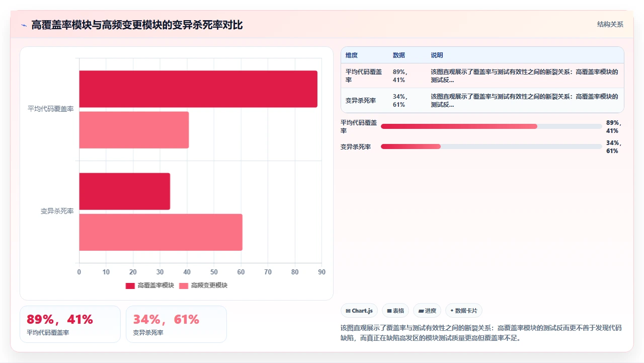Click the dark red 高覆盖率模块 legend swatch
Viewport: 644px width, 363px height.
130,285
